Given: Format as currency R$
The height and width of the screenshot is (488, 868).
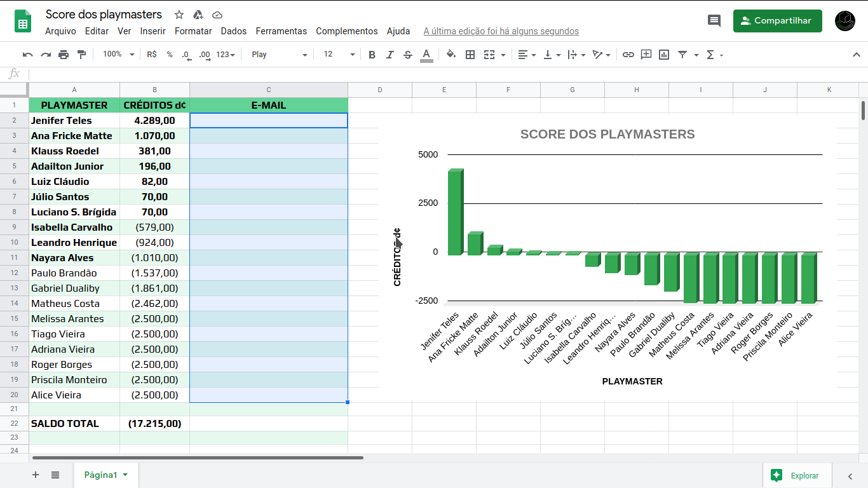Looking at the screenshot, I should point(151,55).
